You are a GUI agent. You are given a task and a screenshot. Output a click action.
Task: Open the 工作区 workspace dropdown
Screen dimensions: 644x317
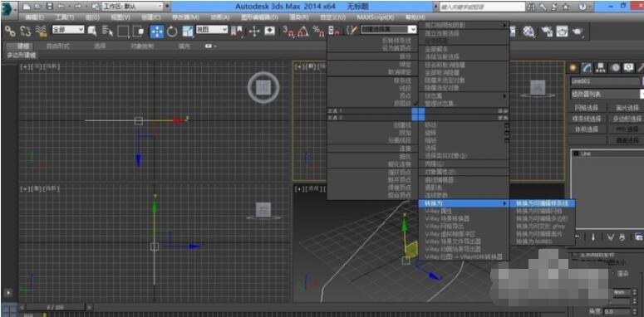tap(135, 6)
